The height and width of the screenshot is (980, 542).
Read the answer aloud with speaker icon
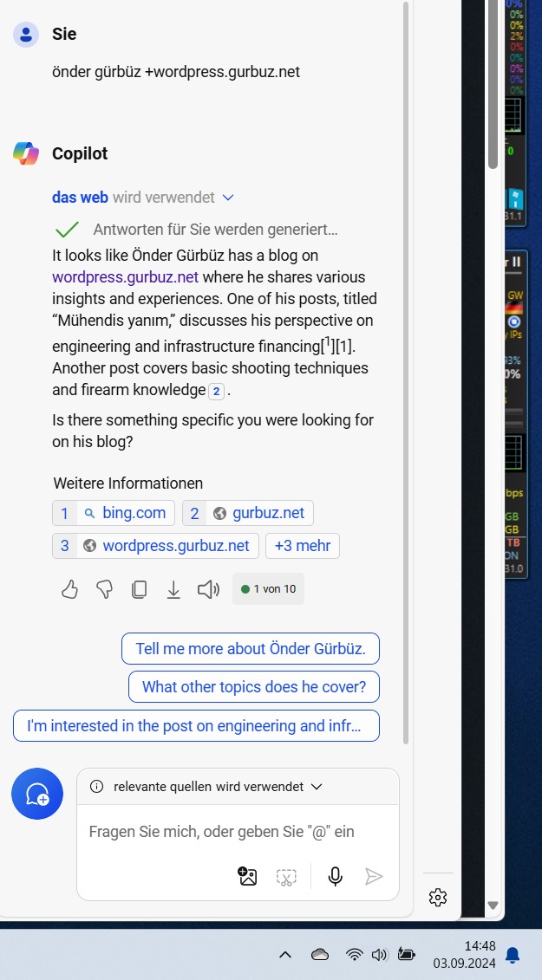208,589
